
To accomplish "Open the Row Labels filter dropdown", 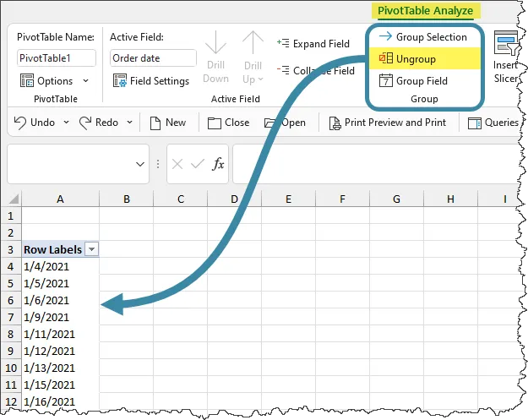I will tap(91, 249).
